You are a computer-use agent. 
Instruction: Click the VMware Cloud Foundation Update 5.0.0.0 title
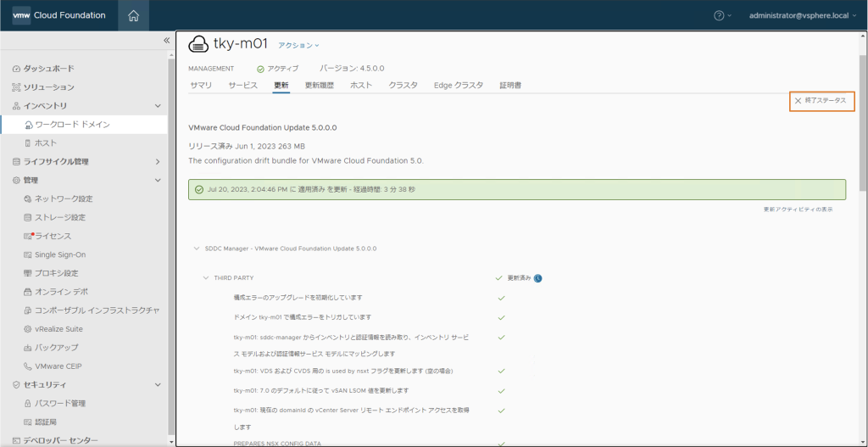click(263, 127)
